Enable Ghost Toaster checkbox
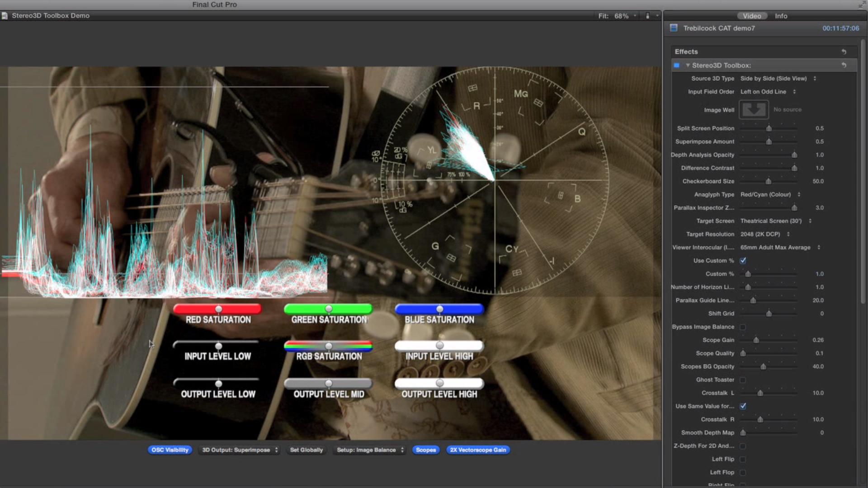Viewport: 868px width, 488px height. 743,380
